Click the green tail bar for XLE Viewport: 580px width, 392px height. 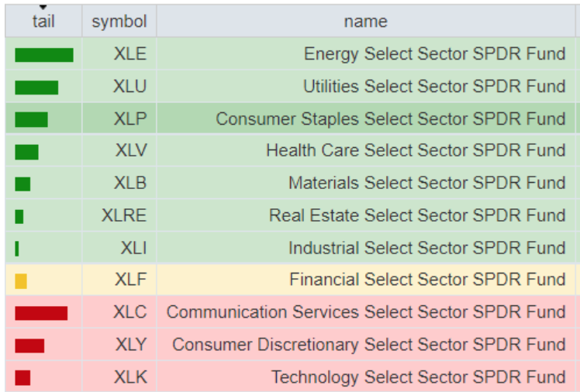point(44,55)
